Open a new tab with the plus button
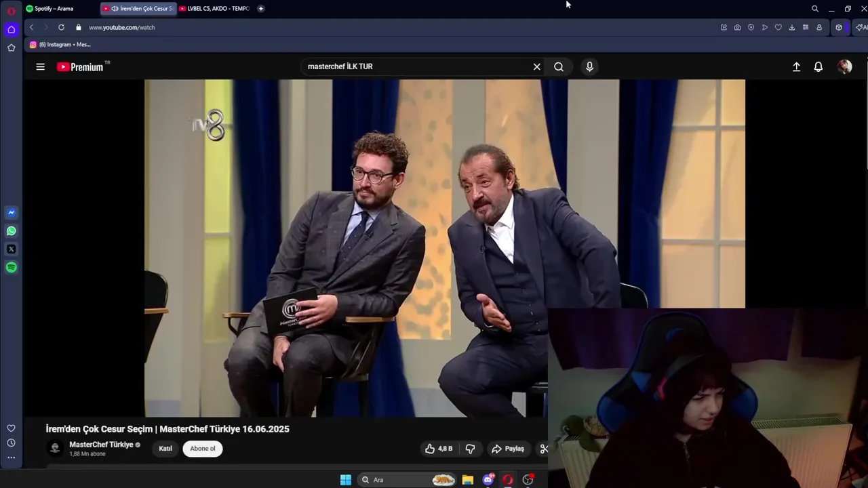Image resolution: width=868 pixels, height=488 pixels. [261, 9]
